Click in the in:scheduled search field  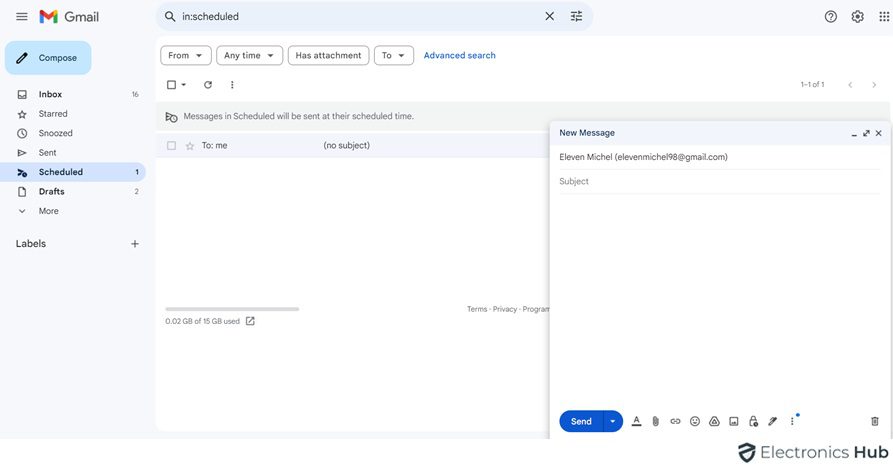359,17
